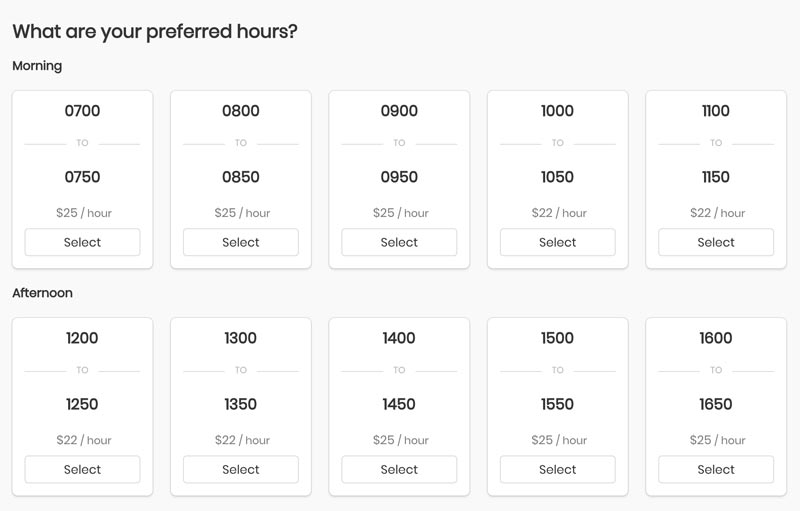Click the Morning section label
Screen dimensions: 800x511
pos(37,66)
